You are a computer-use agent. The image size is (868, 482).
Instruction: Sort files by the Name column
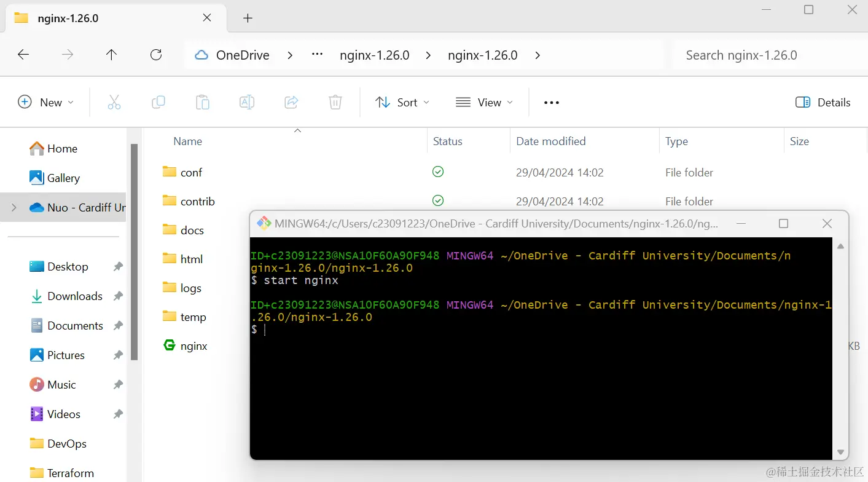[x=187, y=141]
